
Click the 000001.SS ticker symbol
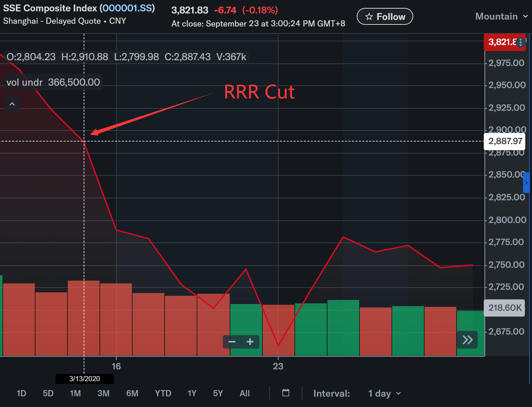(x=127, y=8)
